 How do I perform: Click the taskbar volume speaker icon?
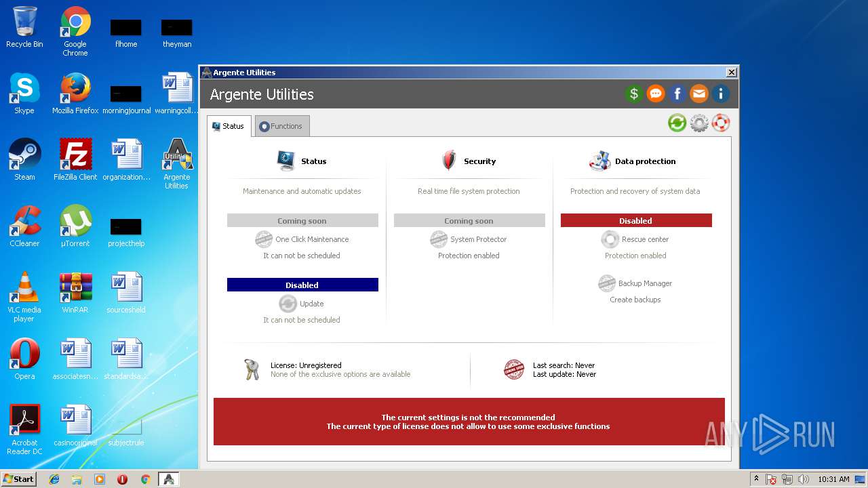804,479
